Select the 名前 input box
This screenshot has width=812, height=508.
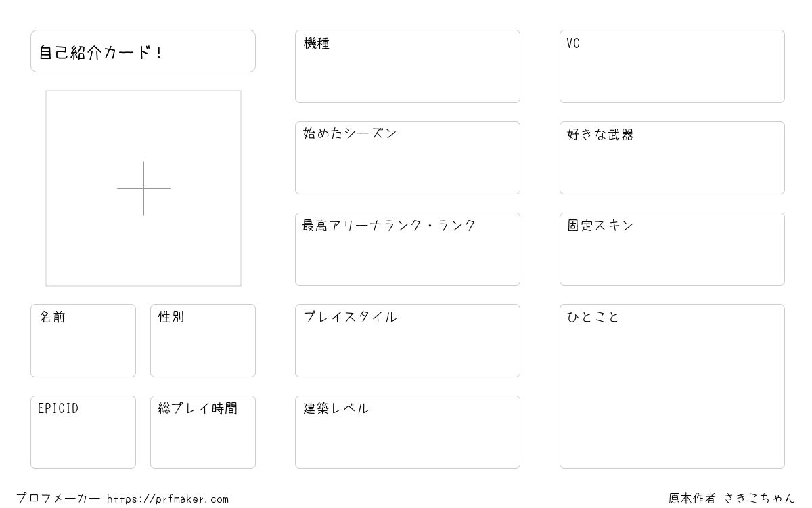tap(83, 341)
